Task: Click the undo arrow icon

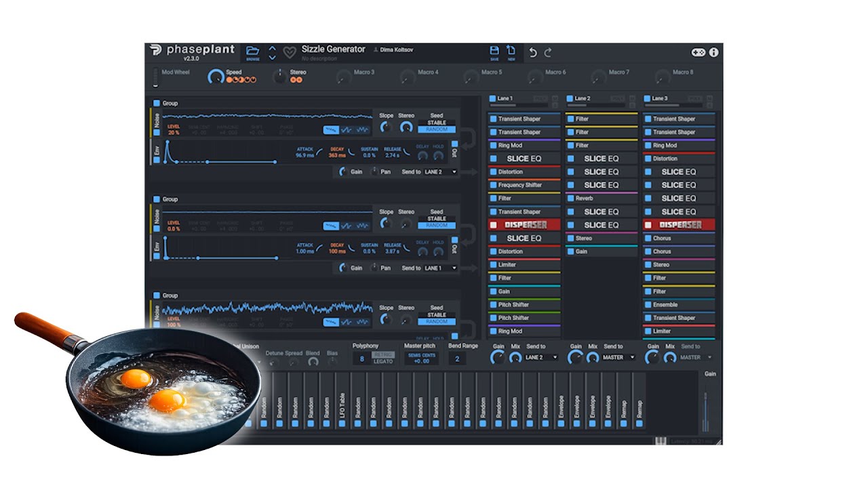Action: tap(533, 52)
